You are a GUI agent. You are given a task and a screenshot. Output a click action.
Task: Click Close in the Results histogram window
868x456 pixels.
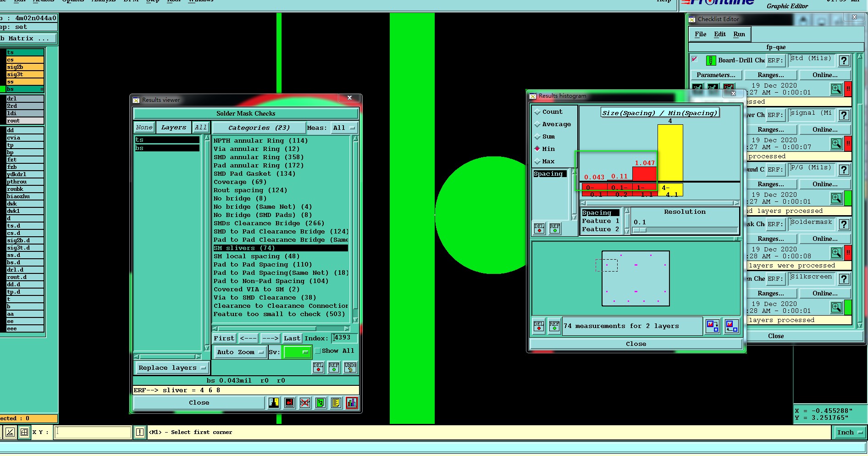[x=636, y=344]
